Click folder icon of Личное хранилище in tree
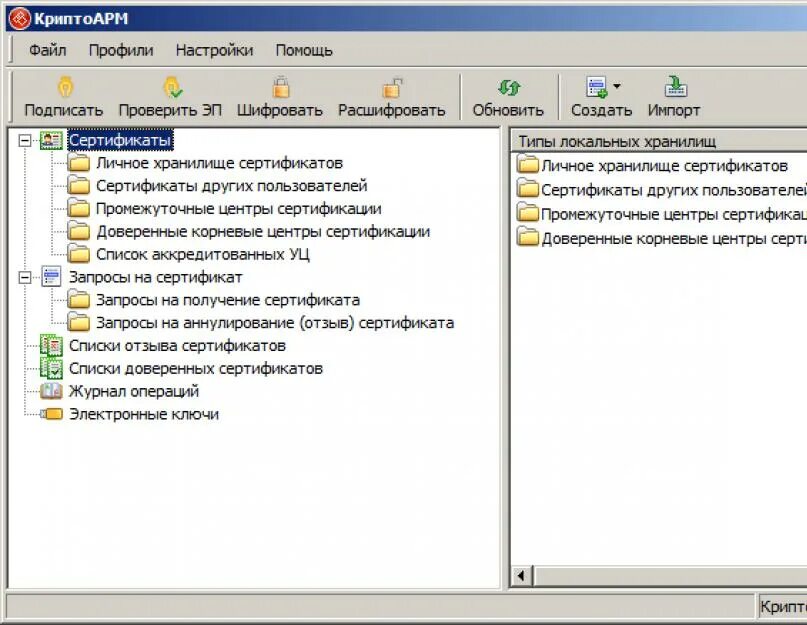Viewport: 807px width, 625px height. 79,163
